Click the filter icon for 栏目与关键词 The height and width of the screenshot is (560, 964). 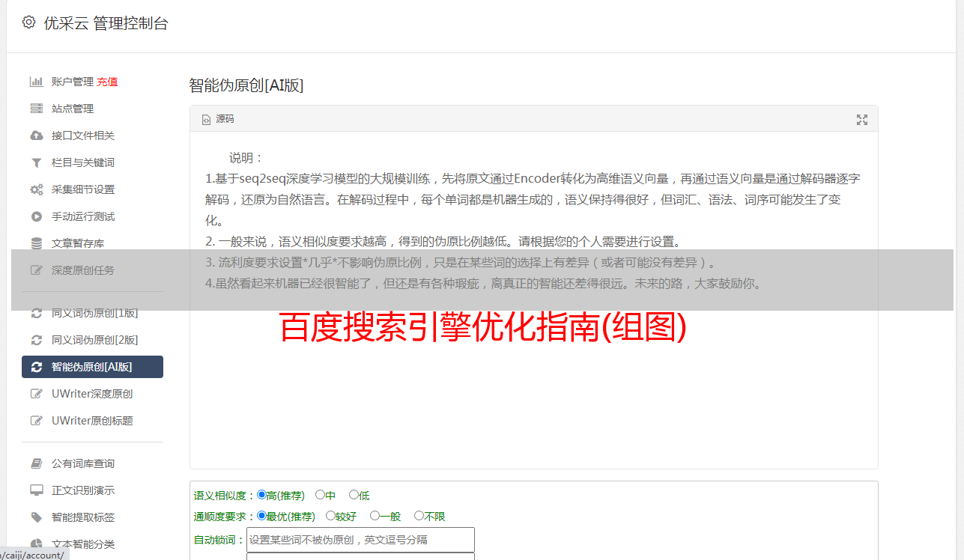(x=36, y=162)
